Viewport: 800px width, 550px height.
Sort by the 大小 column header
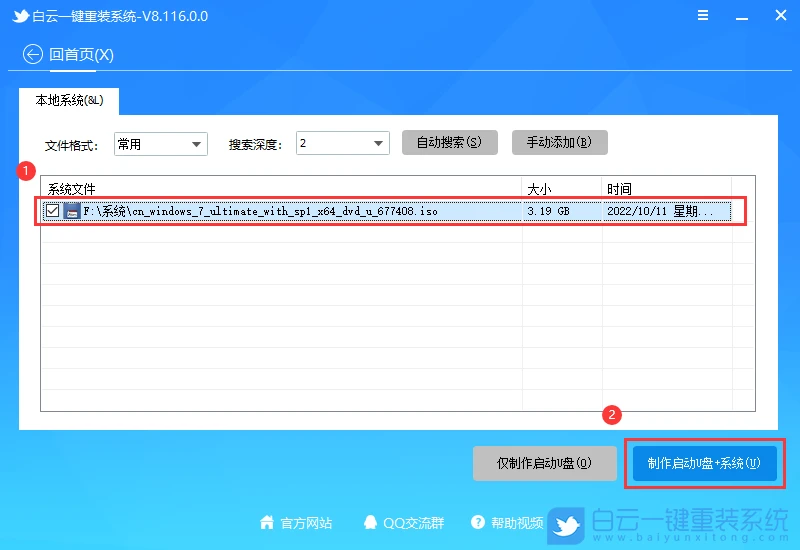tap(562, 189)
